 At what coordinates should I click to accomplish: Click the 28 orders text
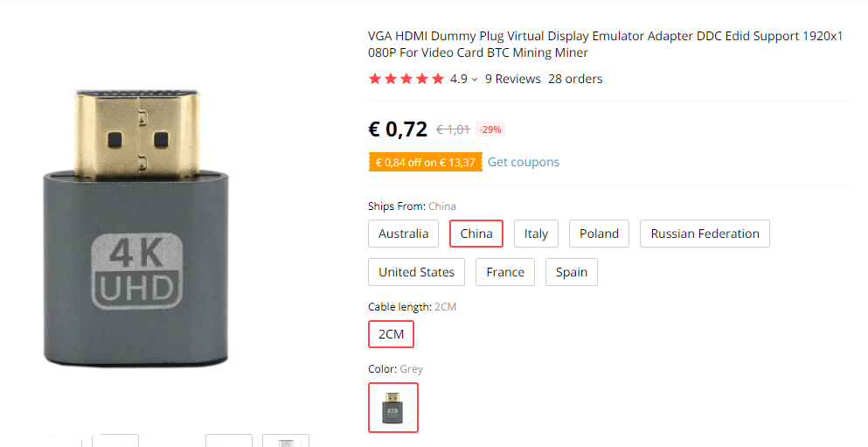point(575,79)
